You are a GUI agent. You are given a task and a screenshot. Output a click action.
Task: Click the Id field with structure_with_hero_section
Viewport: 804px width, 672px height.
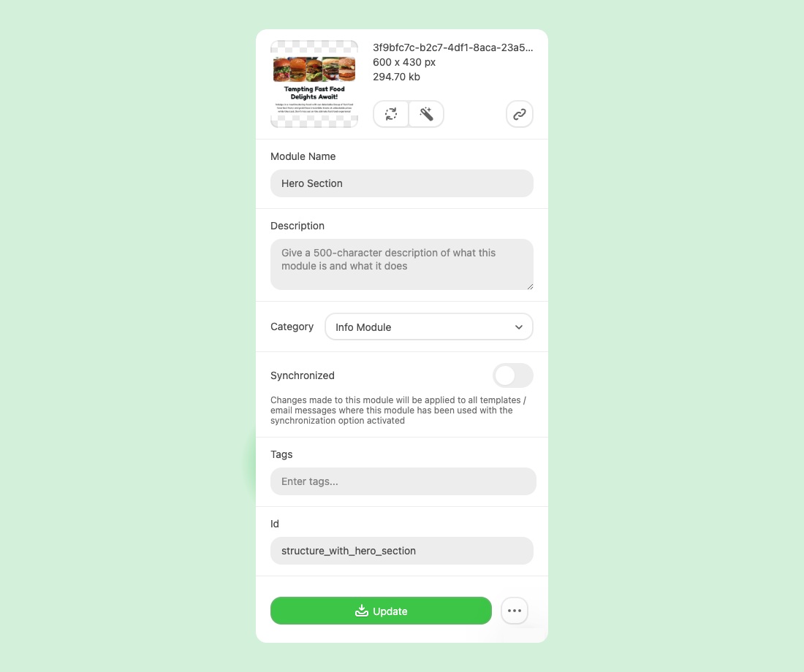(x=402, y=551)
